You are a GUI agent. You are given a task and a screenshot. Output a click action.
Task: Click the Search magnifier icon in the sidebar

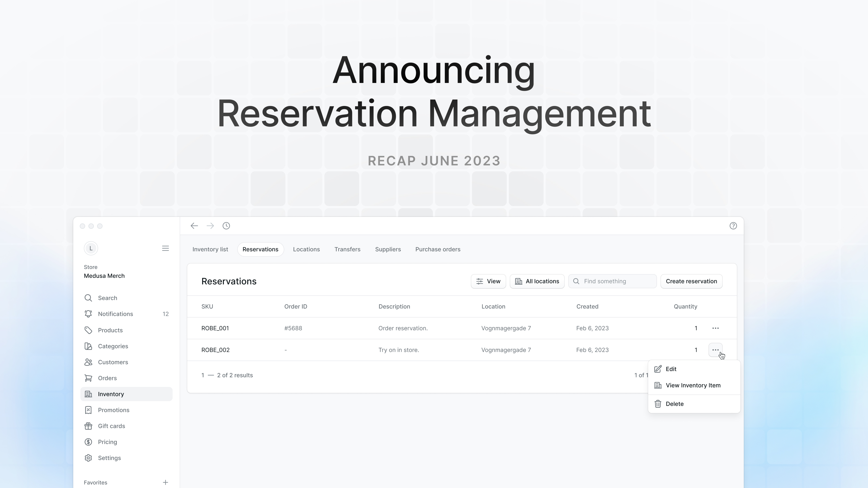[88, 298]
